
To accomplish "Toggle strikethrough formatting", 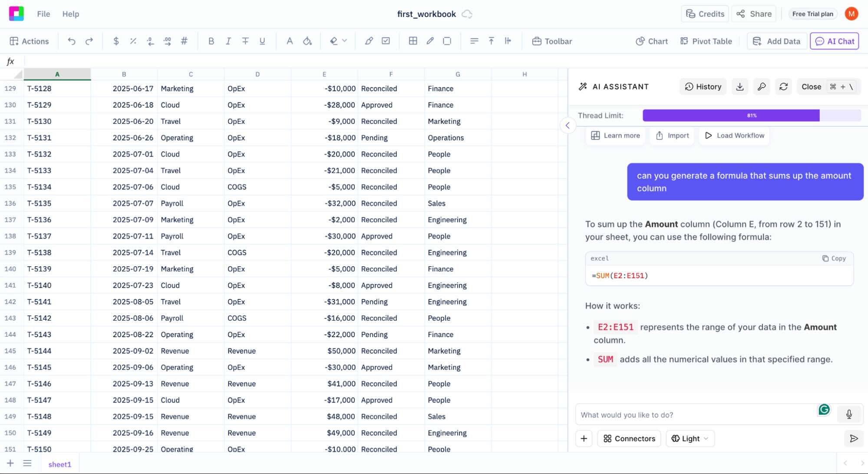I will click(245, 41).
